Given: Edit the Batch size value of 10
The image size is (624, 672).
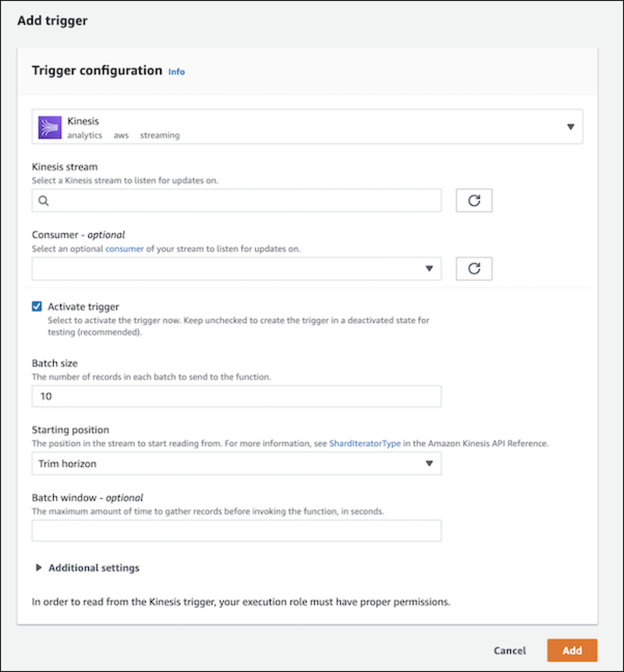Looking at the screenshot, I should [234, 396].
